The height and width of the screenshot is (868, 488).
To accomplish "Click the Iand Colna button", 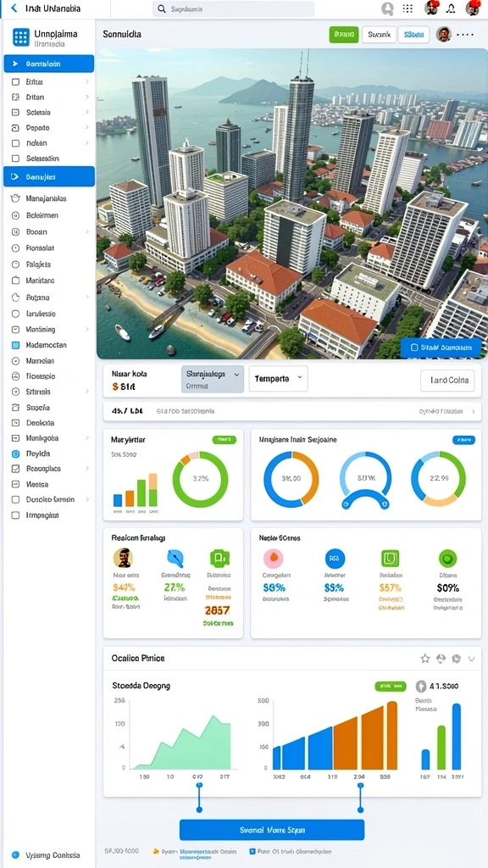I will [447, 381].
